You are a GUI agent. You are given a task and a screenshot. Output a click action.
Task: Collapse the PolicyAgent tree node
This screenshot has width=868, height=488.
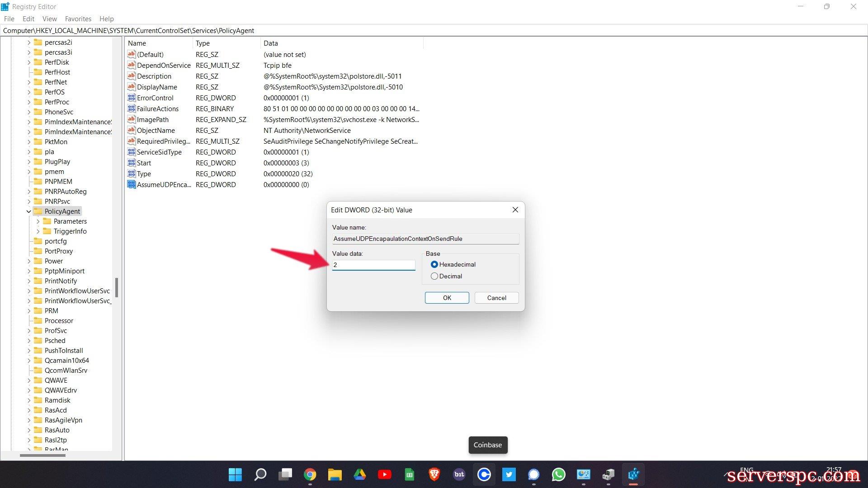tap(29, 211)
